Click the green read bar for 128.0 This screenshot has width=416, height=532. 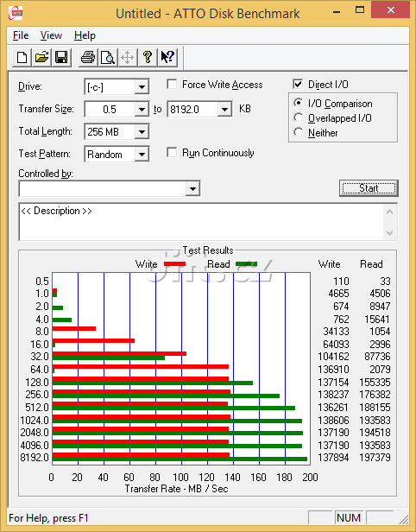click(x=153, y=383)
